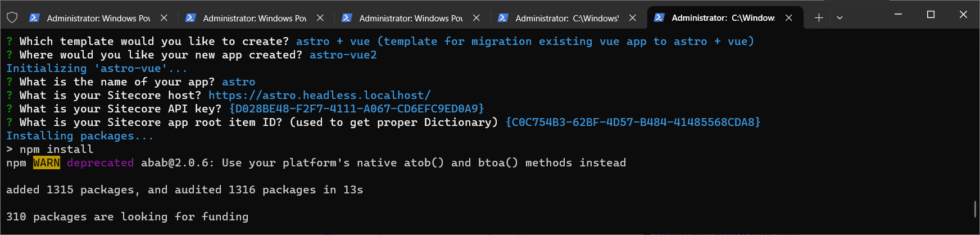Click PowerShell icon on second tab
This screenshot has height=235, width=980.
point(190,18)
